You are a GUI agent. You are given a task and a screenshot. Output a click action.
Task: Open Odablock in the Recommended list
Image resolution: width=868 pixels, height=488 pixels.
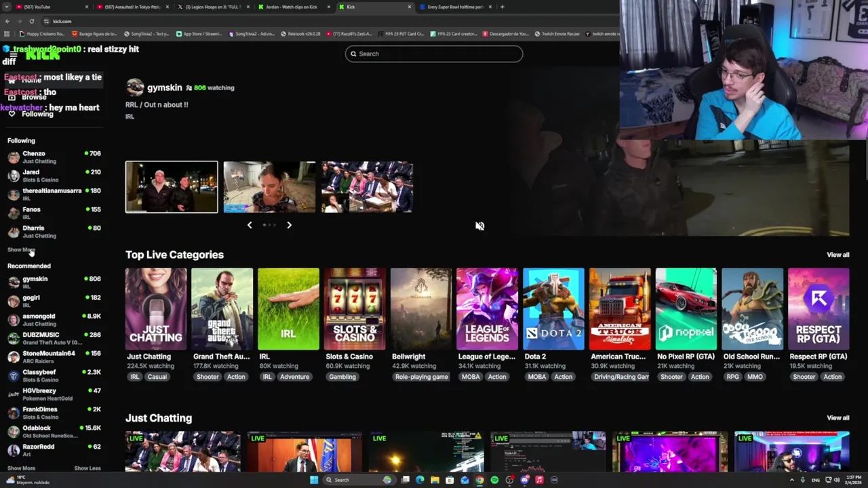click(x=54, y=431)
